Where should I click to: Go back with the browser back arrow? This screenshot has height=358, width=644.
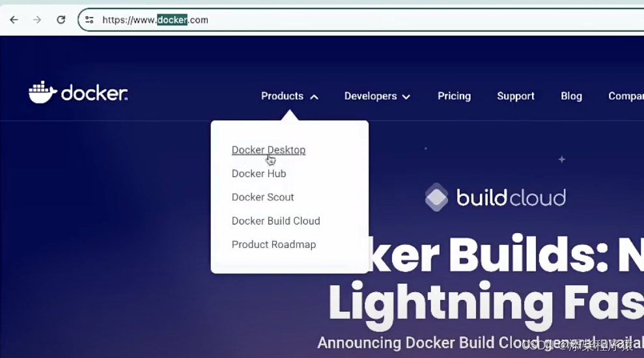(x=14, y=20)
